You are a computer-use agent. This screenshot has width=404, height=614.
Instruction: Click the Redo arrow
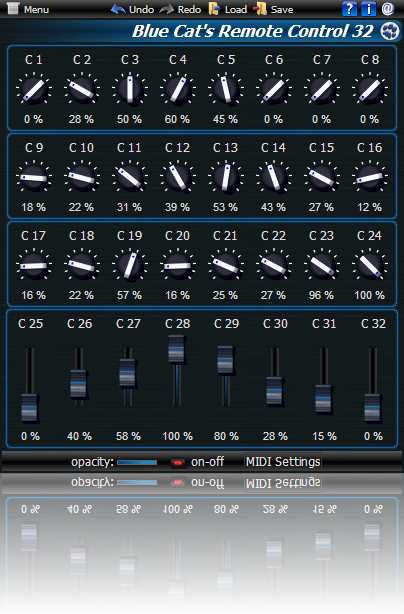point(167,9)
